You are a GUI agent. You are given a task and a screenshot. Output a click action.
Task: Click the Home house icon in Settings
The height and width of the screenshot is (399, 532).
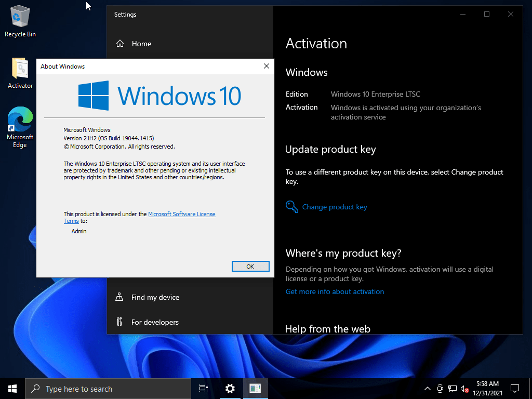pos(120,44)
